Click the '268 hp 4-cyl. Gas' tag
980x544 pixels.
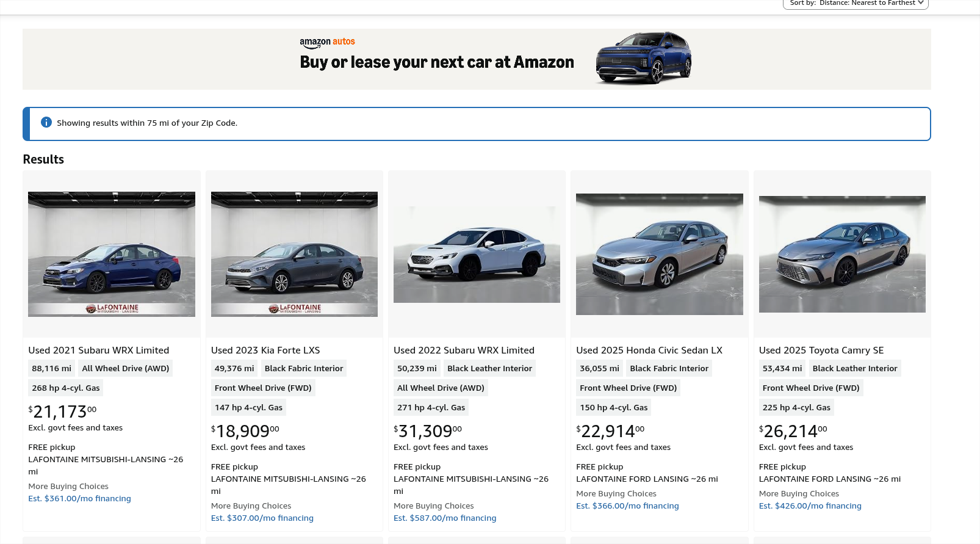66,388
